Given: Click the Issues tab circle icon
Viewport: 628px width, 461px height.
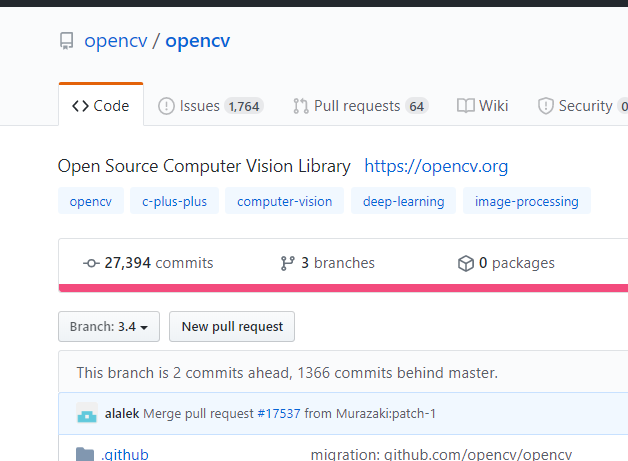Looking at the screenshot, I should pos(166,106).
